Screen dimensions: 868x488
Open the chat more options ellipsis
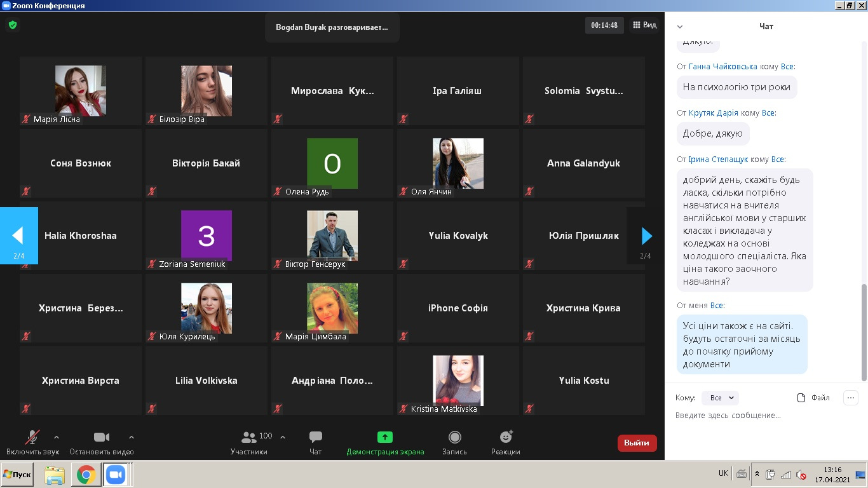pyautogui.click(x=850, y=398)
